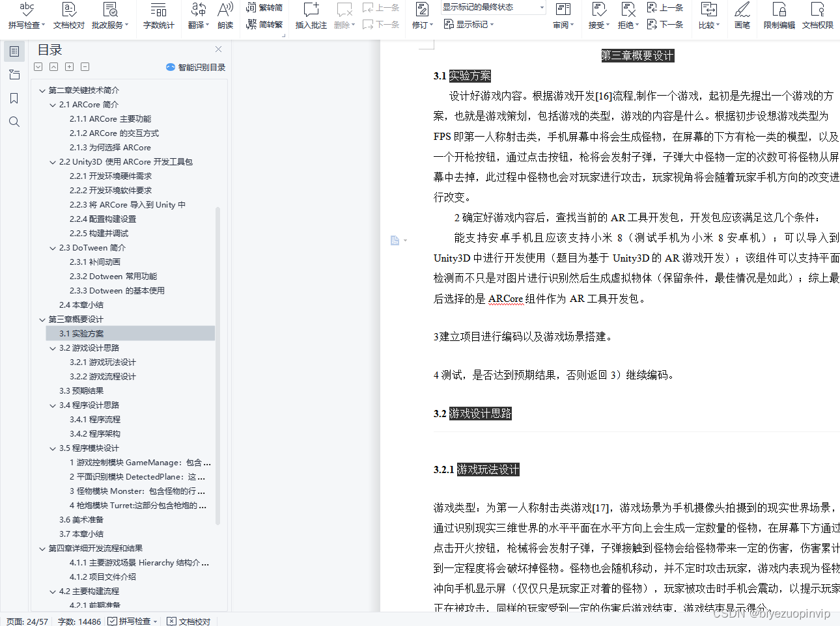Click the 页面: 24/57 status entry

click(x=27, y=621)
